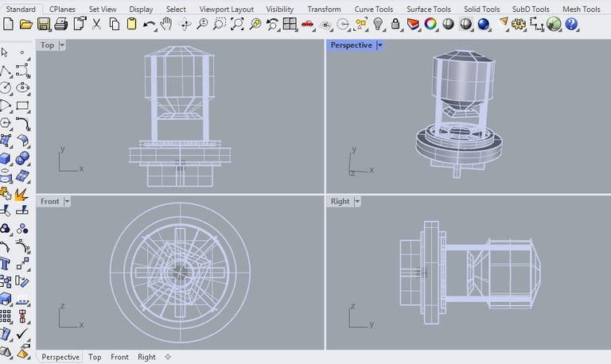Cut selection with the scissors icon

click(96, 25)
